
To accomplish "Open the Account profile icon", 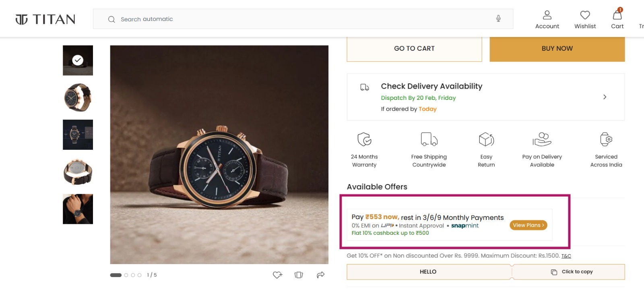I will 547,15.
